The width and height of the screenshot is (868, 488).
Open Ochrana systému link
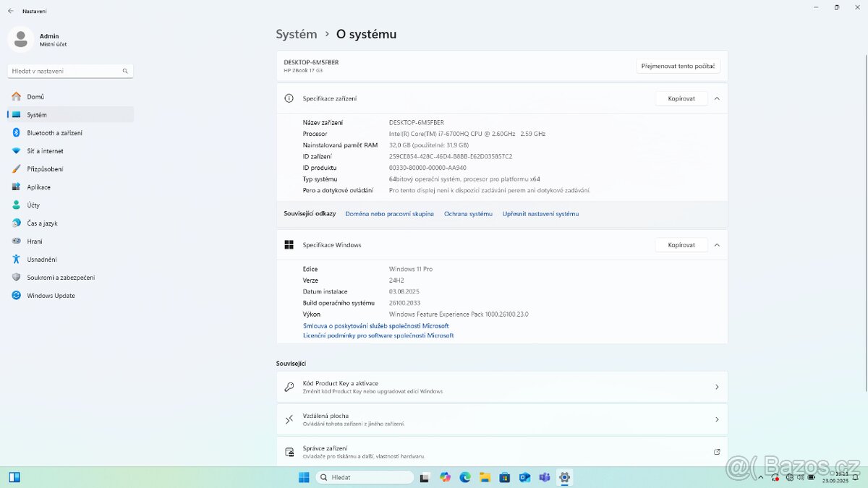pyautogui.click(x=468, y=214)
